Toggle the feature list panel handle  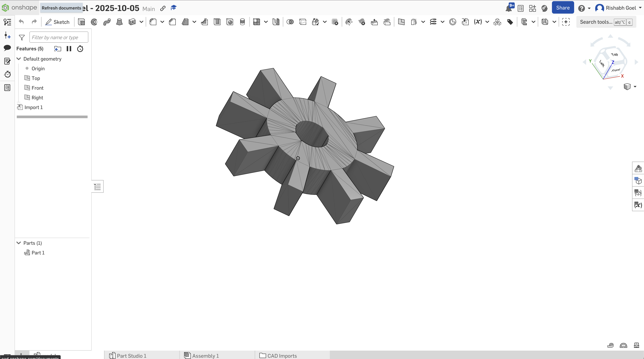[97, 187]
